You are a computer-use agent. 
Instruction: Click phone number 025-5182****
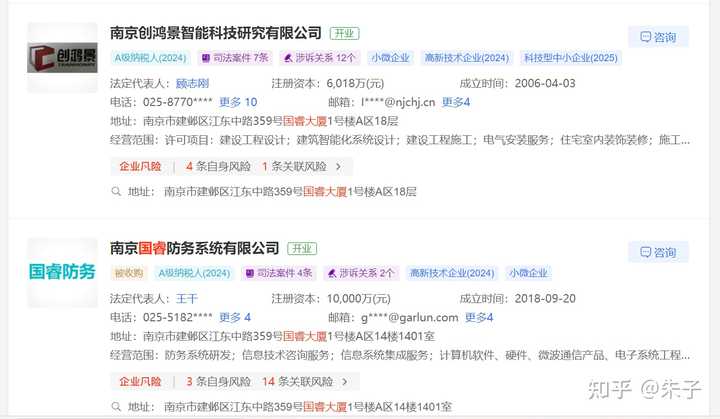tap(178, 317)
